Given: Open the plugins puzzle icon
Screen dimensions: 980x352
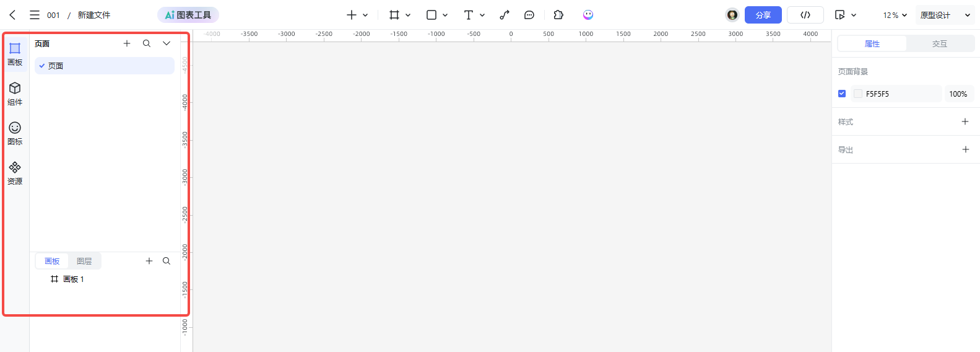Looking at the screenshot, I should (558, 15).
